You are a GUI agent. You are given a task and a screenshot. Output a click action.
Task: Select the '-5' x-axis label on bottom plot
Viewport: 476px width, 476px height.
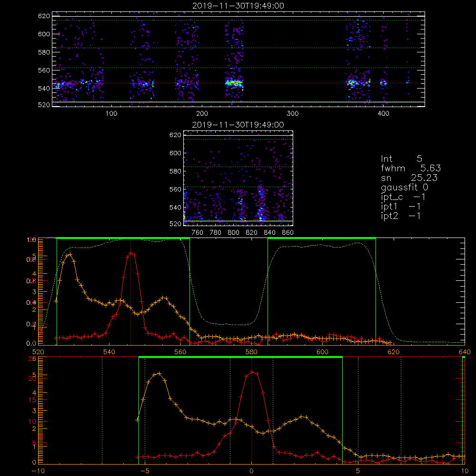click(145, 471)
